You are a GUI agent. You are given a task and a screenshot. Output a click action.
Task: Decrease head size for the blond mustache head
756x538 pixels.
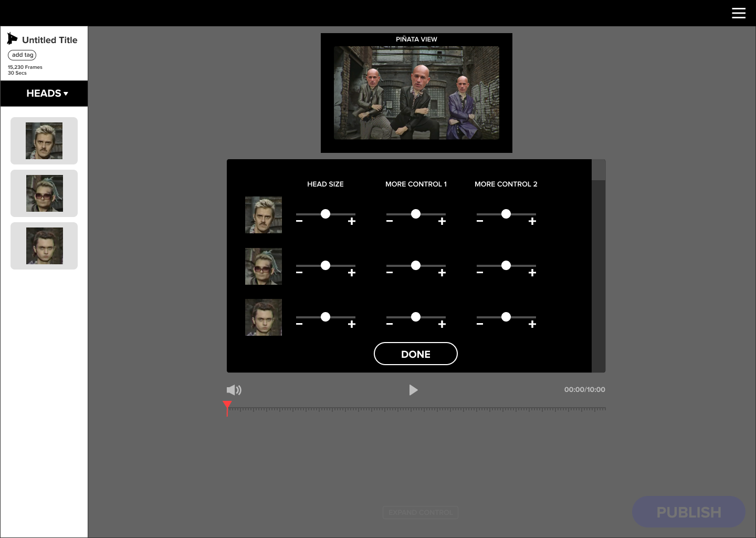pyautogui.click(x=299, y=221)
